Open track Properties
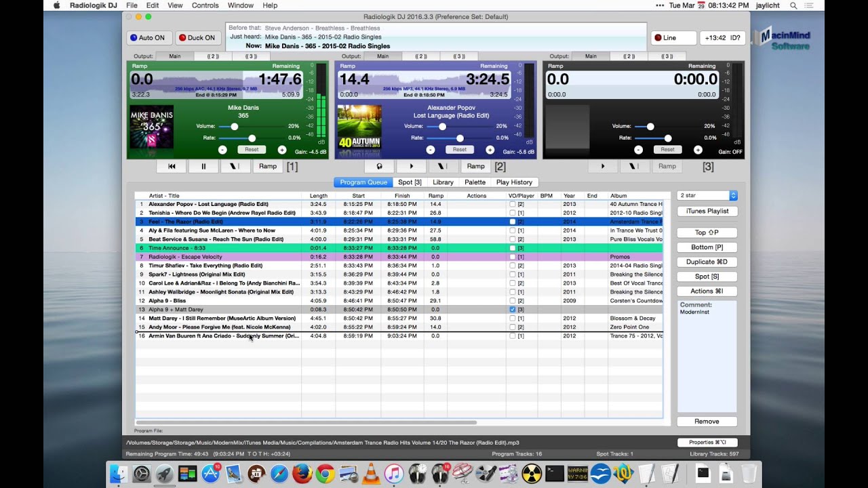 click(707, 443)
